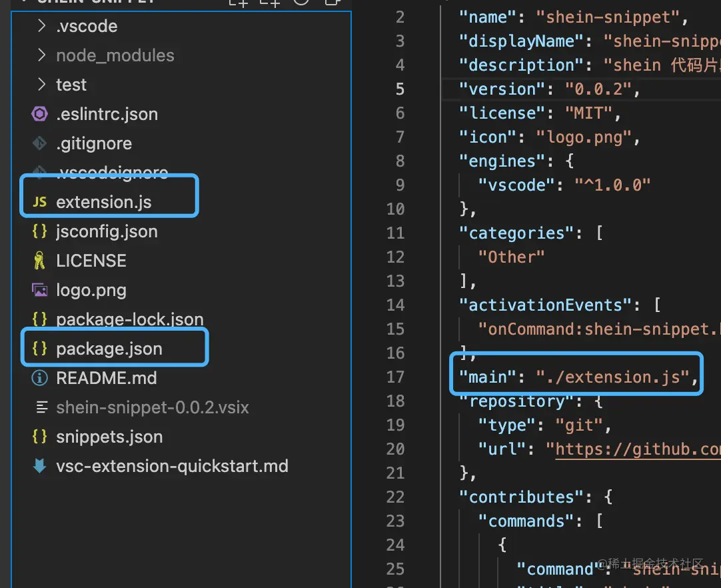Click the "MIT" license value
721x588 pixels.
[x=588, y=113]
